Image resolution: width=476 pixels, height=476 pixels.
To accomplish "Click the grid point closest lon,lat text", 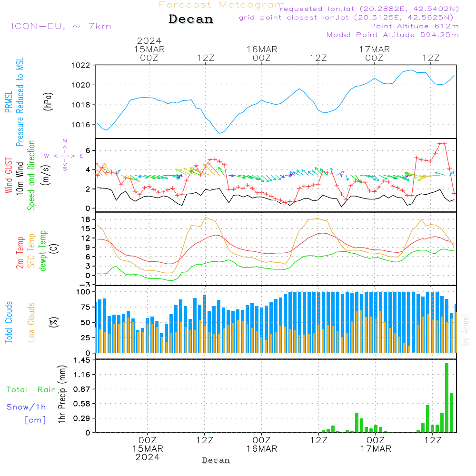I will 349,18.
